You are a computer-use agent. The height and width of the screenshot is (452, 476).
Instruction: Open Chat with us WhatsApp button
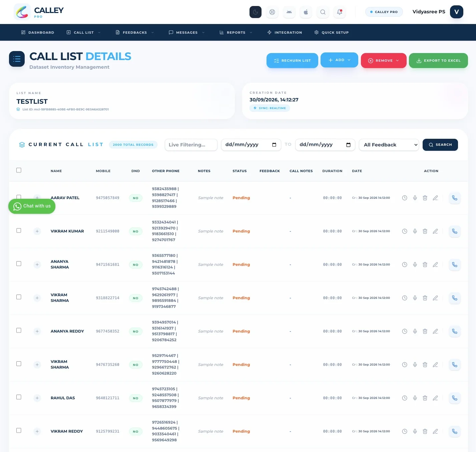32,206
